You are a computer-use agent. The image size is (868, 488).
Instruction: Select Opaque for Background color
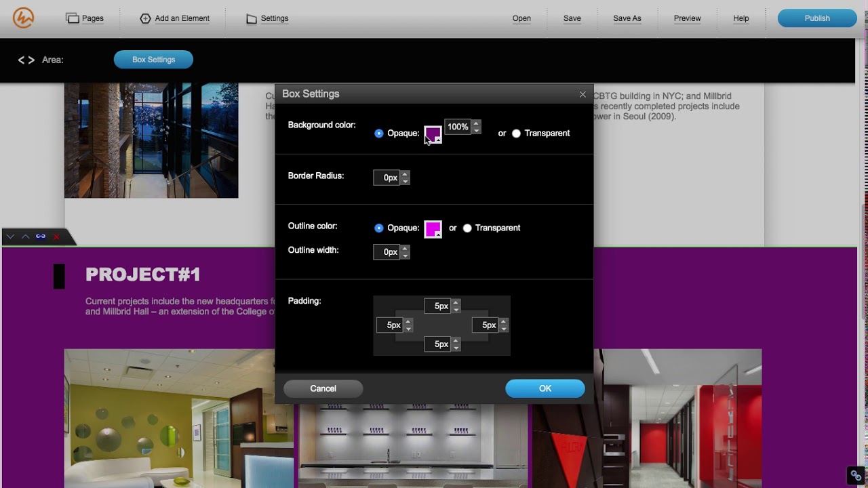(x=379, y=134)
